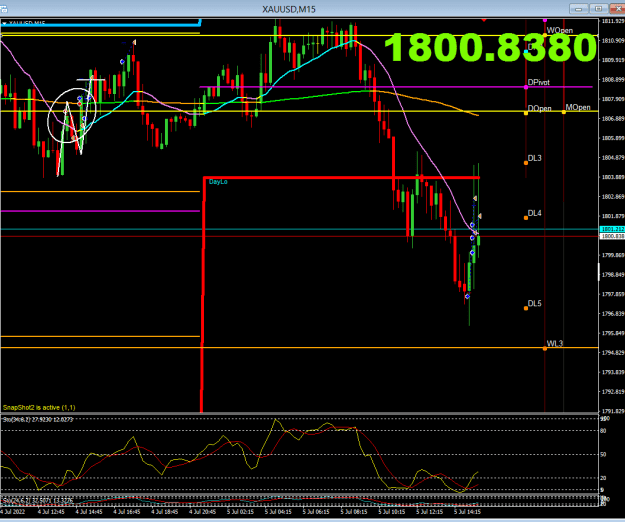Screen dimensions: 625x522
Task: Expand the XAUUSD,M15 one-click trading arrow
Action: pyautogui.click(x=4, y=24)
